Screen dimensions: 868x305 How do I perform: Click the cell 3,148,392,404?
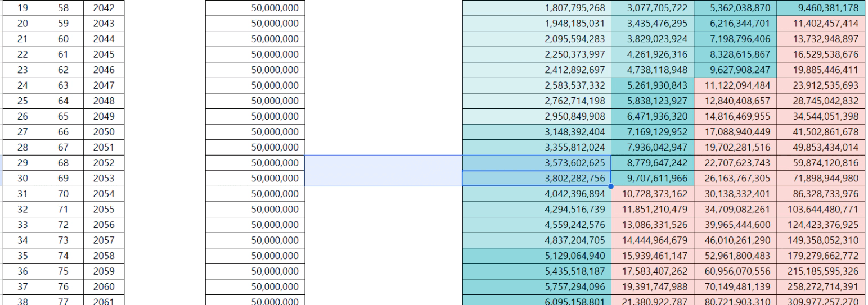click(x=537, y=132)
